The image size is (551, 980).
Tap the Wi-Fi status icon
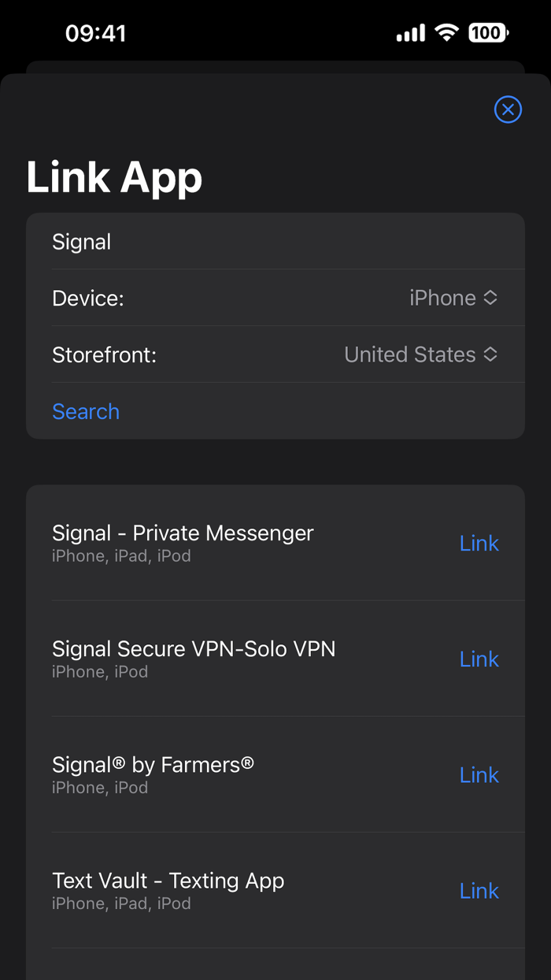click(447, 33)
